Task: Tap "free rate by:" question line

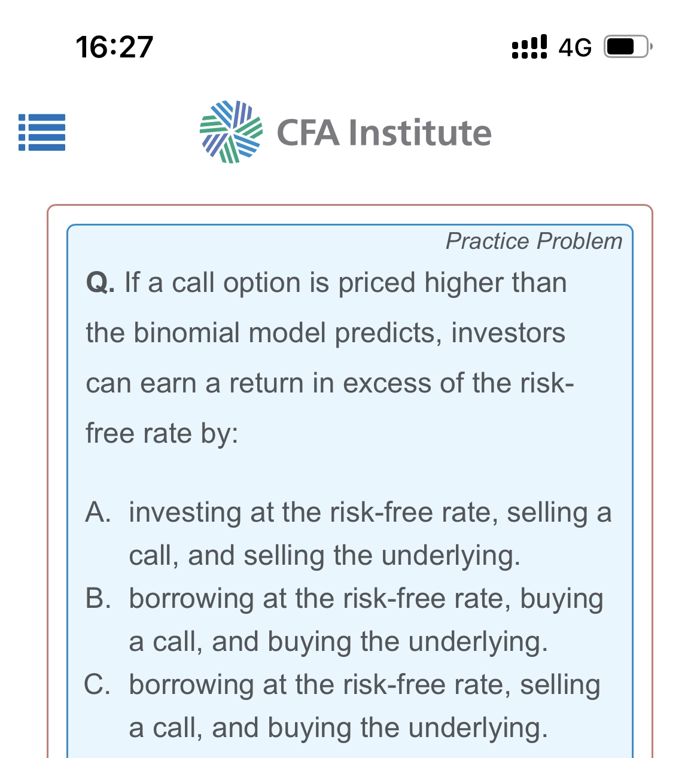Action: tap(162, 433)
